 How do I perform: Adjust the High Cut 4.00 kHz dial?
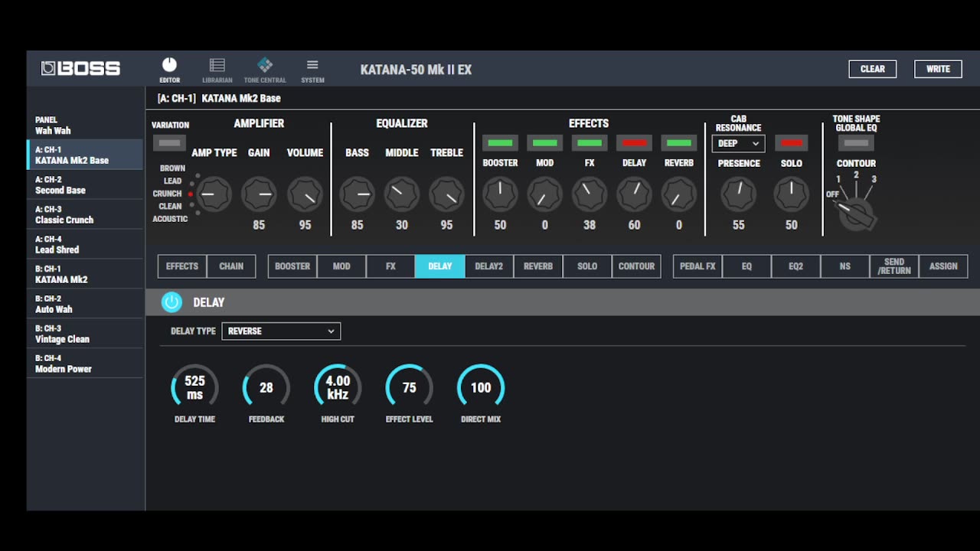click(x=338, y=387)
